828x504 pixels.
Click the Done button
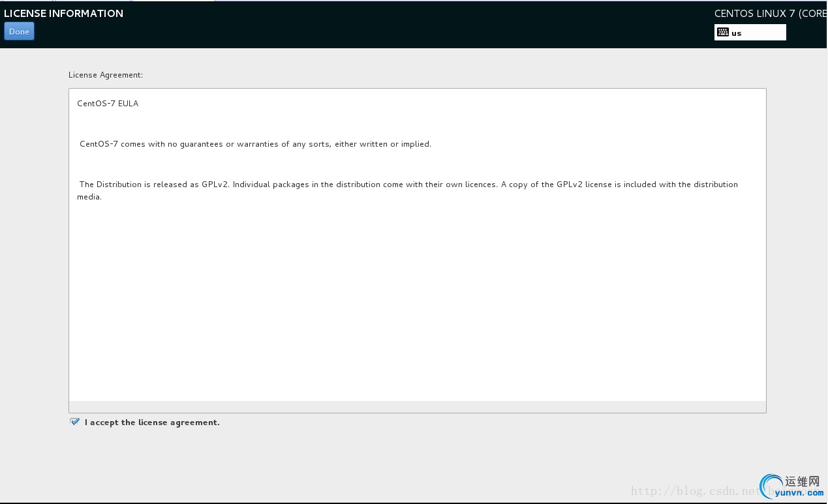point(19,31)
